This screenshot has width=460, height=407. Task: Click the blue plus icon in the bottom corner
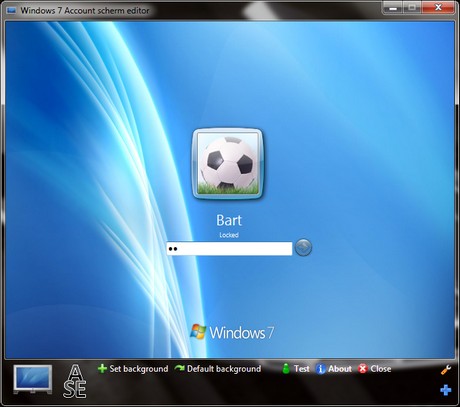click(446, 390)
